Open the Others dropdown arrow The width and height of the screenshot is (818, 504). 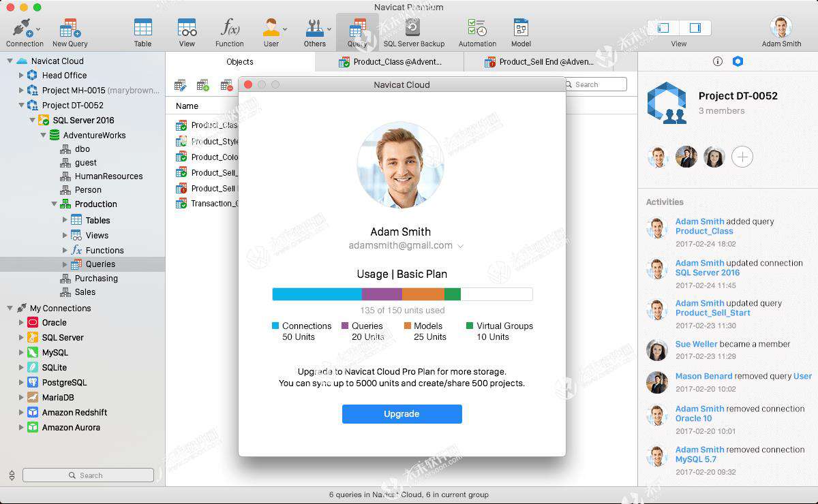click(329, 29)
